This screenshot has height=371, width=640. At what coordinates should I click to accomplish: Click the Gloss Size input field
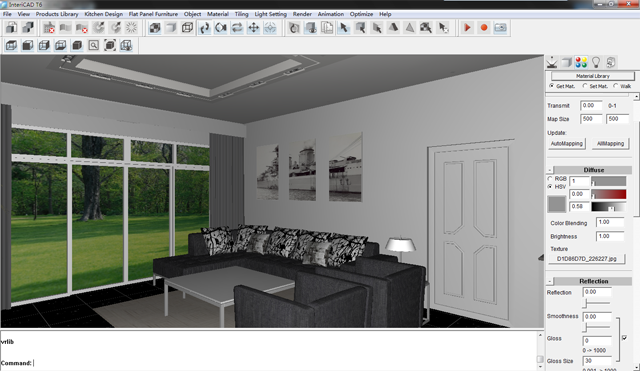[597, 361]
